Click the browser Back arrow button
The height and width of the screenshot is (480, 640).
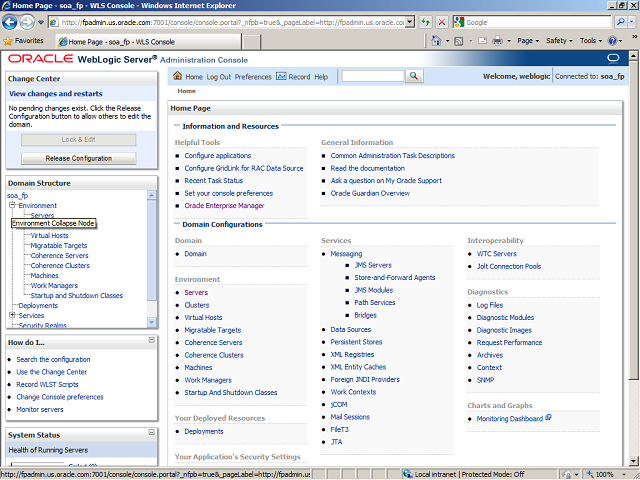[x=11, y=22]
